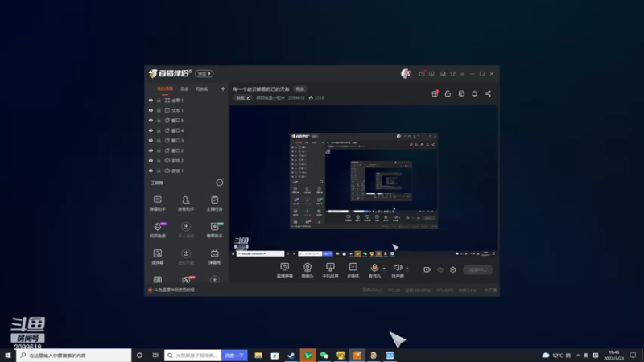Viewport: 644px width, 362px height.
Task: Open 主播任务 tool
Action: (214, 203)
